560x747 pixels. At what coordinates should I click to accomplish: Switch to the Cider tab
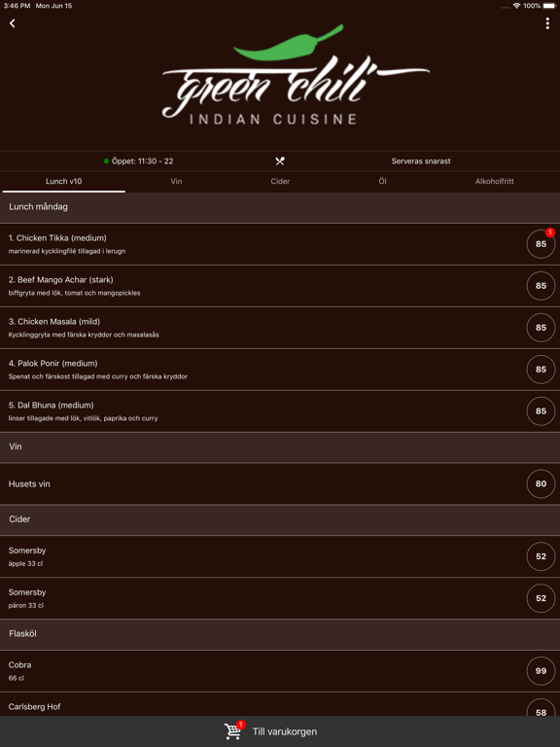pos(280,182)
